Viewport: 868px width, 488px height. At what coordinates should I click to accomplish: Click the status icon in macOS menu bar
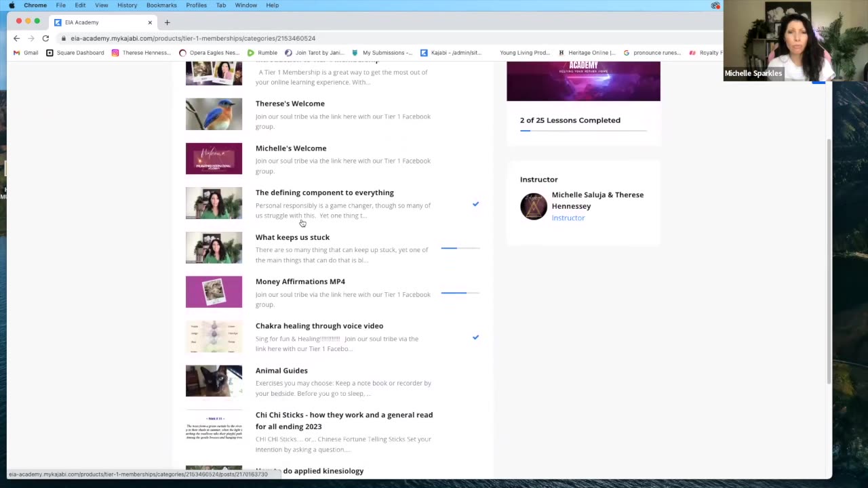[715, 5]
